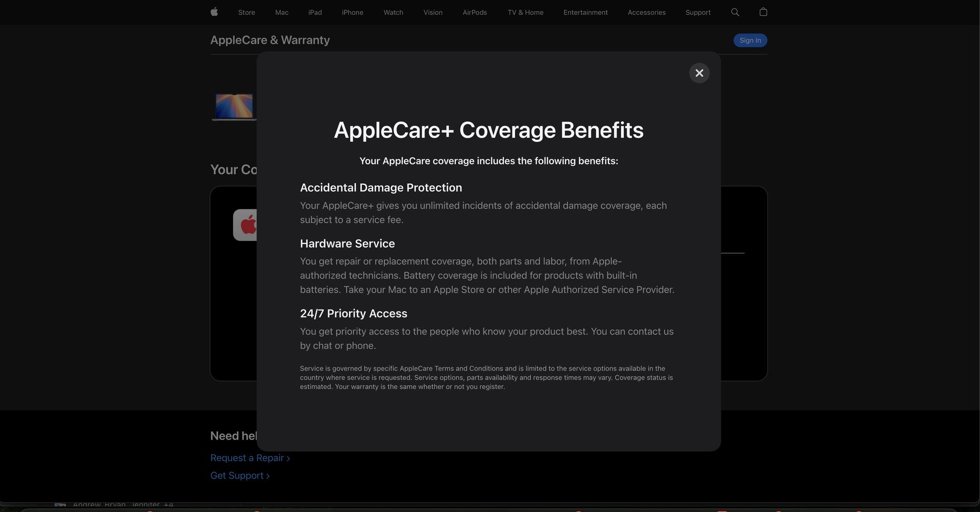Click the red Apple logo coverage icon
980x512 pixels.
[x=246, y=225]
